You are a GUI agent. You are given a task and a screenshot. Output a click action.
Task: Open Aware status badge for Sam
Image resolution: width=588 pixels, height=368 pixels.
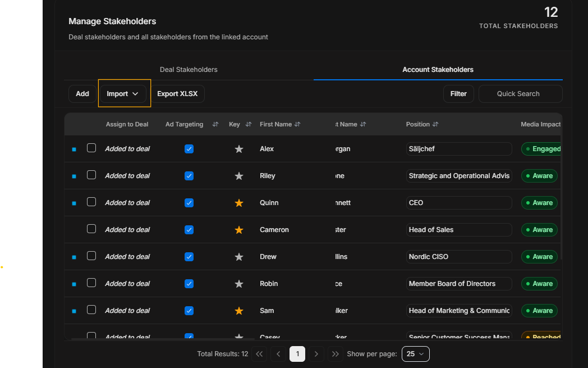tap(539, 311)
